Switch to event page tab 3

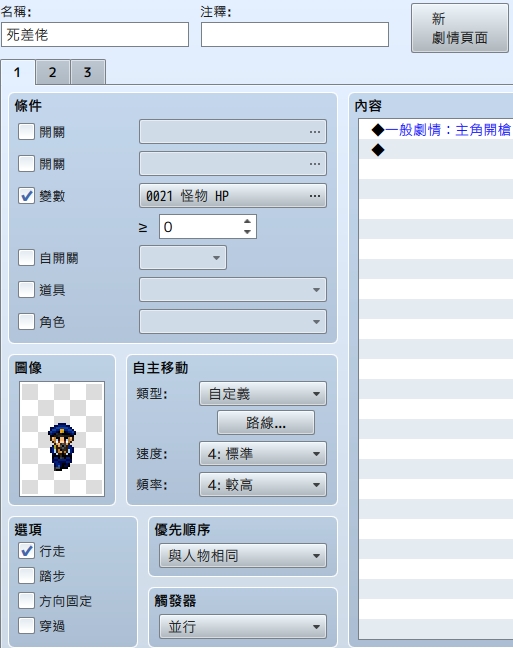click(x=88, y=72)
